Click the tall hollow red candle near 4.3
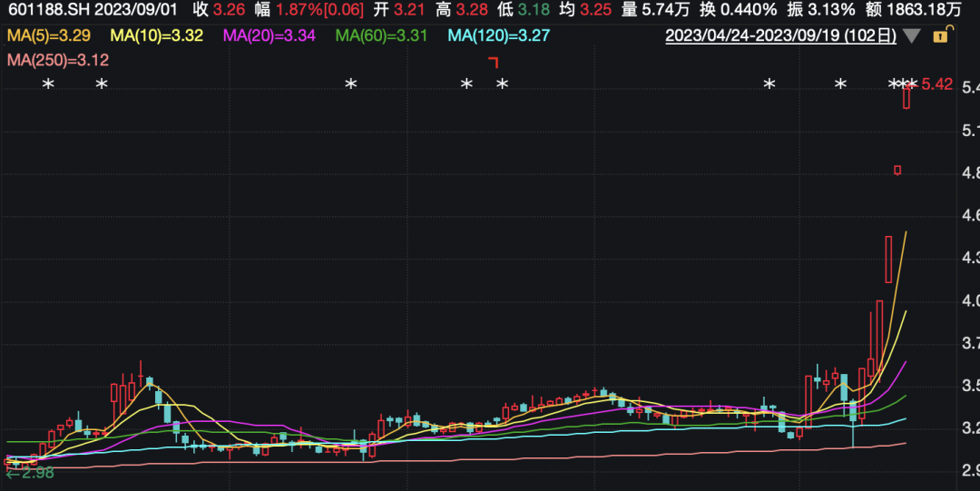The image size is (980, 491). coord(888,260)
